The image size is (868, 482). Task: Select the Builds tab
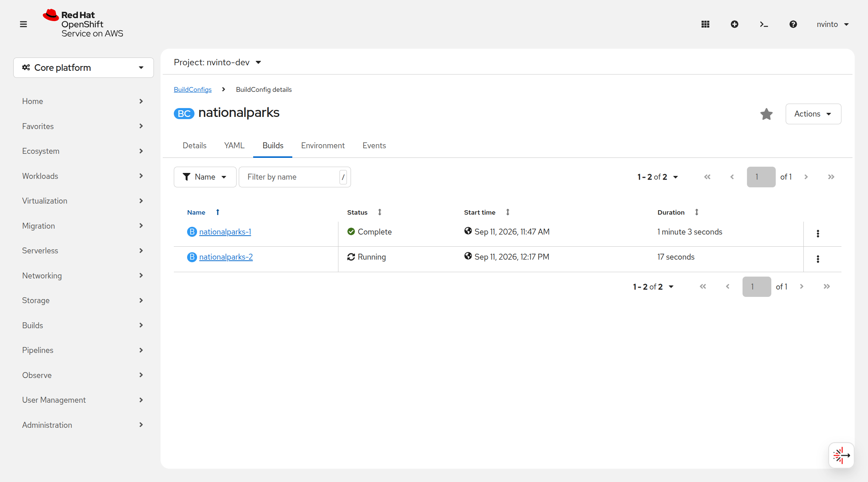(x=273, y=146)
